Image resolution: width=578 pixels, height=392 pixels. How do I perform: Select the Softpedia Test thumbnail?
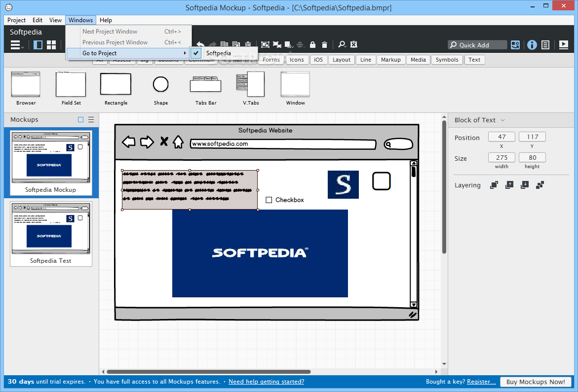tap(51, 233)
